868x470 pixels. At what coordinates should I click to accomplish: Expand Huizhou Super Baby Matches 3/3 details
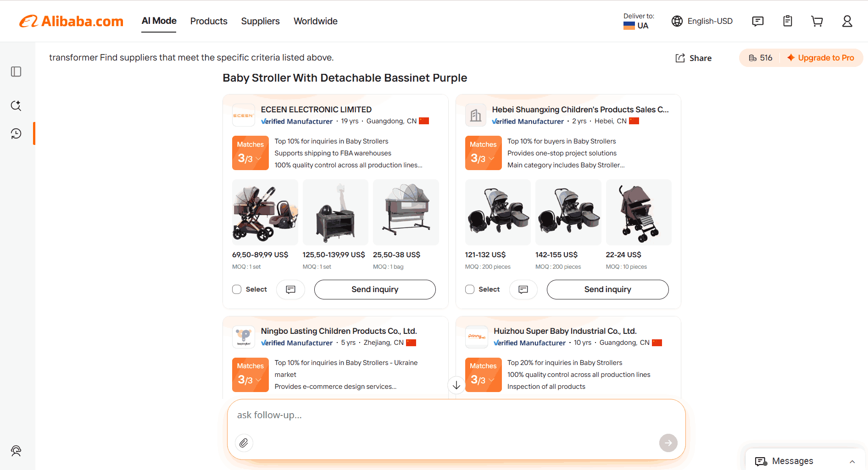point(483,375)
